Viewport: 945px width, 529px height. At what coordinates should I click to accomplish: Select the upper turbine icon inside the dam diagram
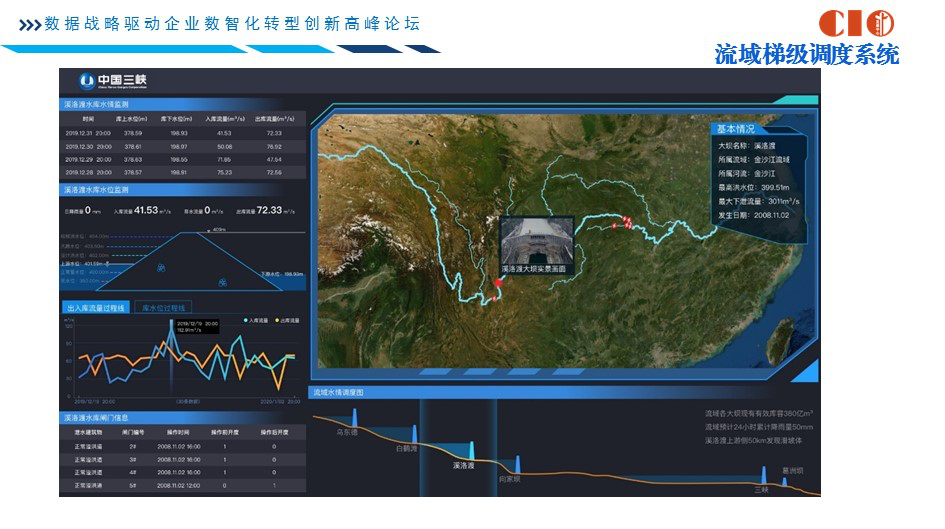pos(161,268)
